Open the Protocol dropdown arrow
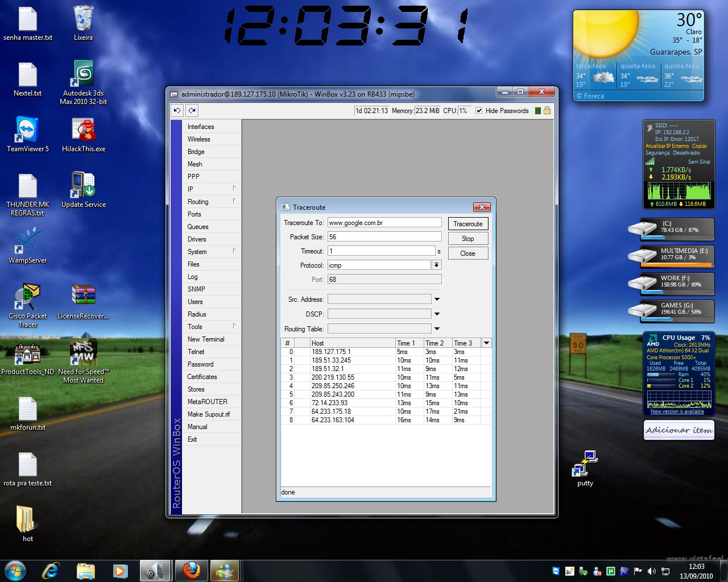Screen dimensions: 728x582 (x=436, y=265)
